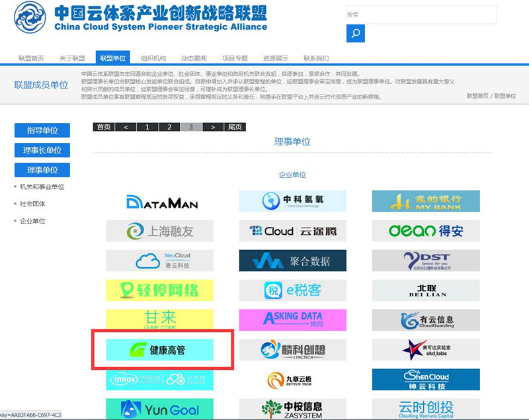Select the YunGoal logo tile

tap(159, 409)
